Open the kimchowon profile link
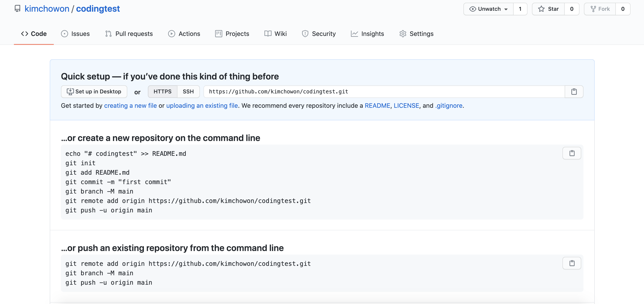The width and height of the screenshot is (644, 304). (x=47, y=9)
